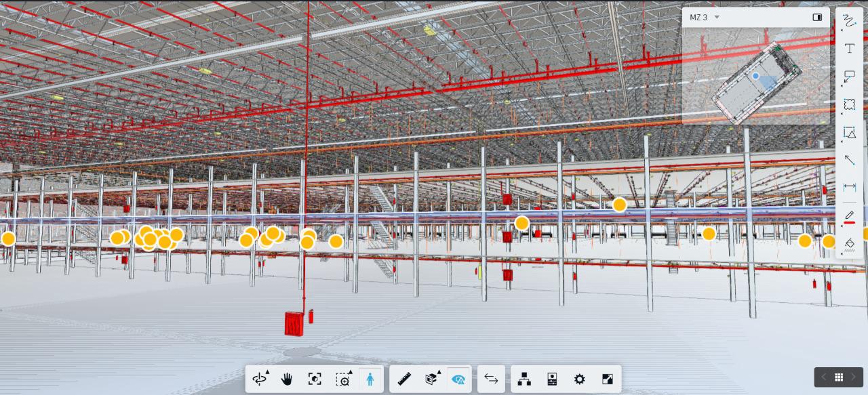868x395 pixels.
Task: Select the Cloud markup tool
Action: click(849, 104)
